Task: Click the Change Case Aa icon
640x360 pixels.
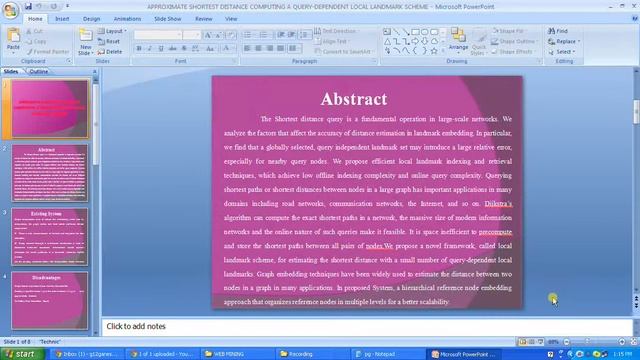Action: point(211,49)
